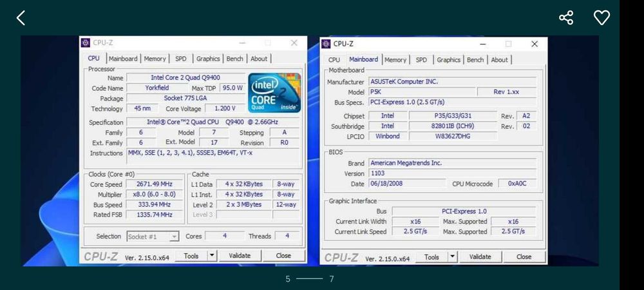Open Mainboard tab in left CPU-Z window
Screen dimensions: 644x290
tap(123, 59)
